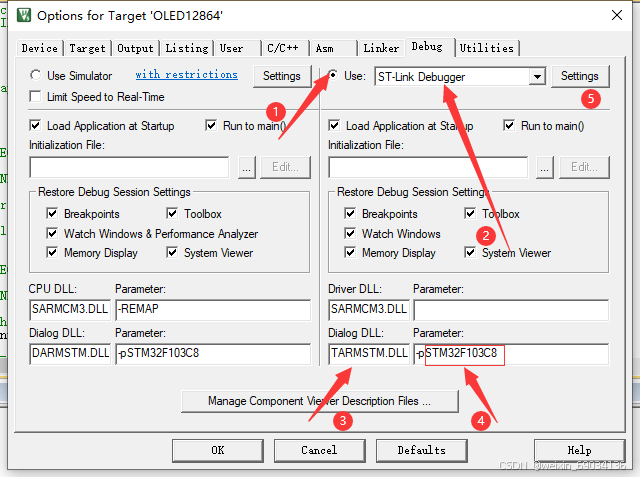Click the Driver DLL field SARMCM3.DLL
Viewport: 640px width, 477px height.
pyautogui.click(x=369, y=309)
